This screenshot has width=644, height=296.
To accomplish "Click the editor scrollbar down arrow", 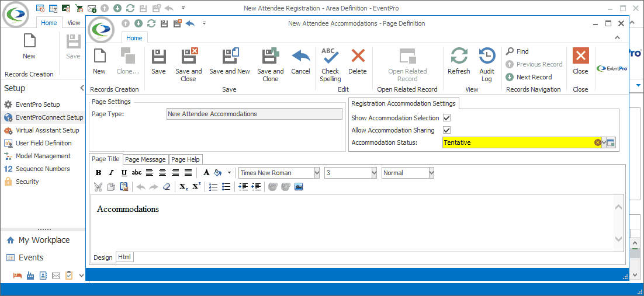I will pyautogui.click(x=618, y=239).
